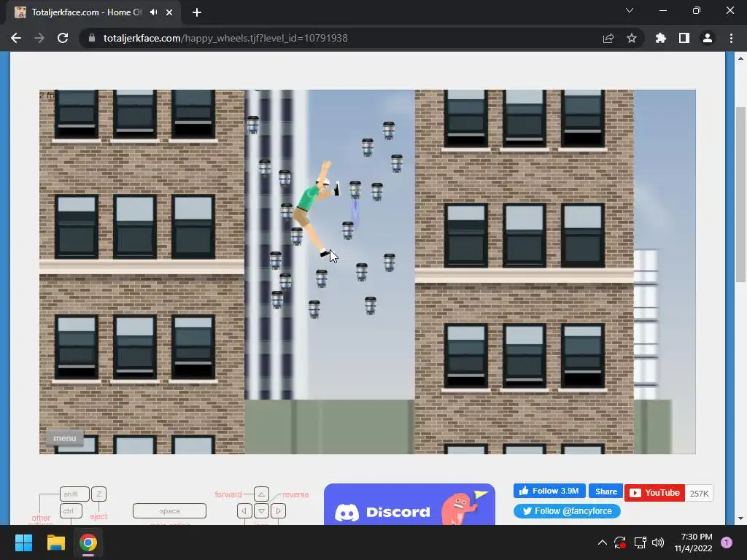747x560 pixels.
Task: Go forward with the browser forward arrow
Action: [x=39, y=38]
